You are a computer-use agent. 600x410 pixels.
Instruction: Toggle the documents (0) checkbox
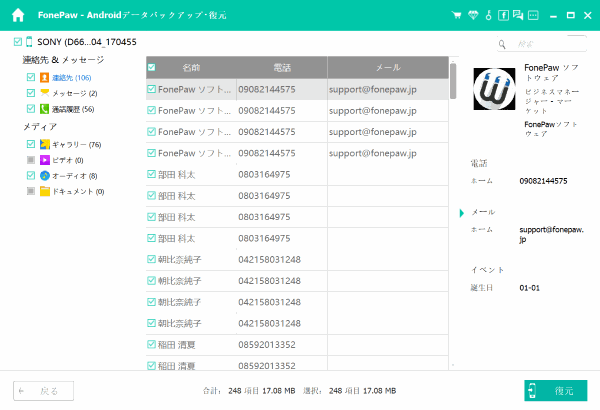[31, 191]
